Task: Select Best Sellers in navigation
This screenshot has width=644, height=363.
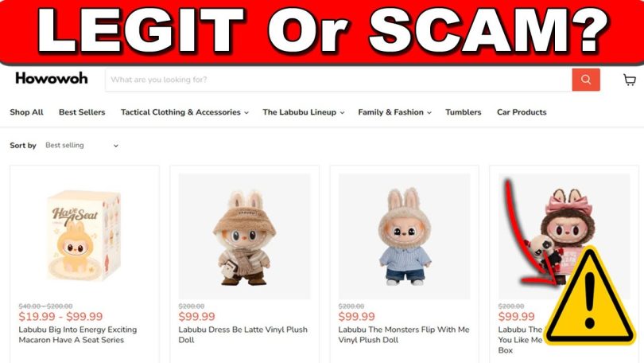Action: click(x=82, y=112)
